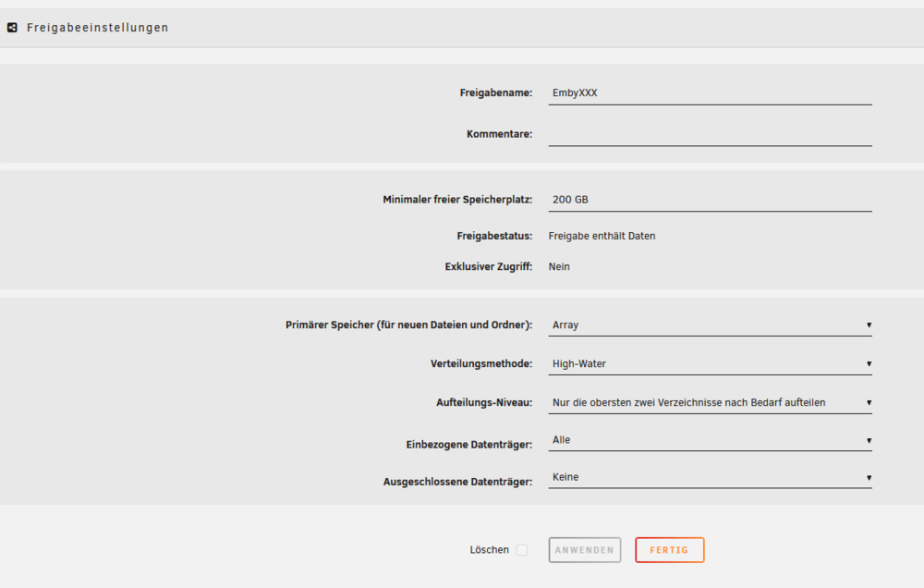Open the Primärer Speicher dropdown showing Array
This screenshot has height=588, width=924.
click(710, 325)
